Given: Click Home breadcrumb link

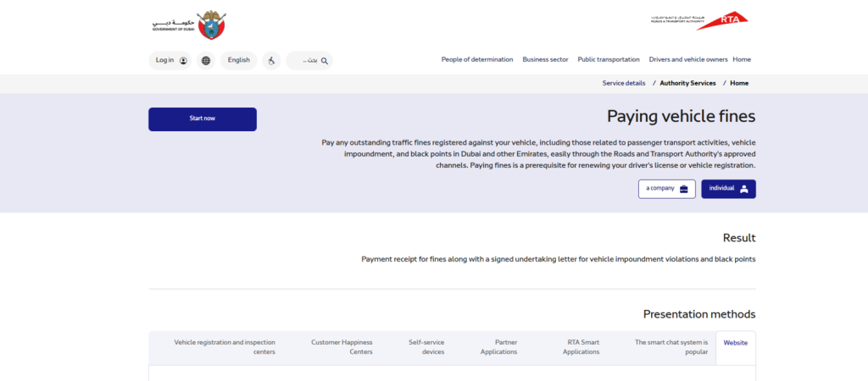Looking at the screenshot, I should click(x=739, y=84).
